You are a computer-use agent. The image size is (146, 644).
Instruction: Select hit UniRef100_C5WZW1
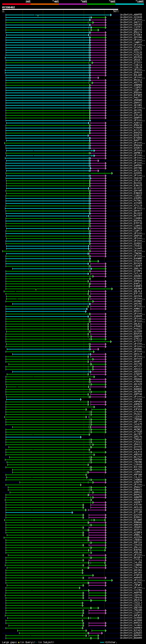pos(131,253)
